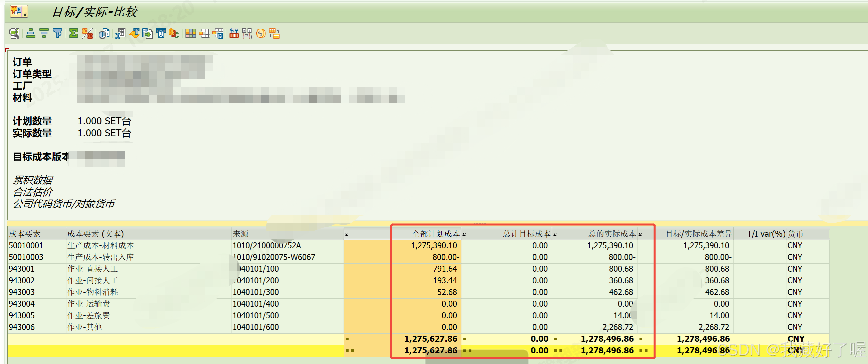Sort descending using the toolbar icon

[44, 33]
